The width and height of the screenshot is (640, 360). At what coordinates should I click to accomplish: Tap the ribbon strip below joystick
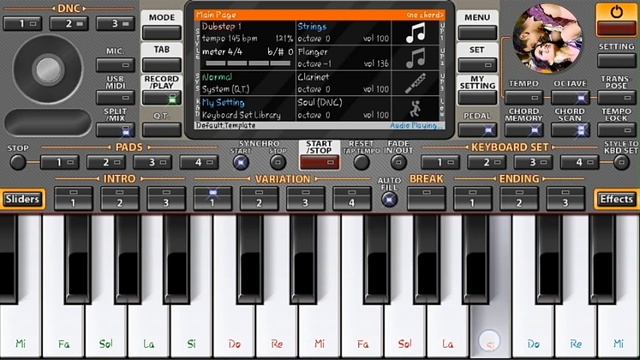(x=48, y=122)
